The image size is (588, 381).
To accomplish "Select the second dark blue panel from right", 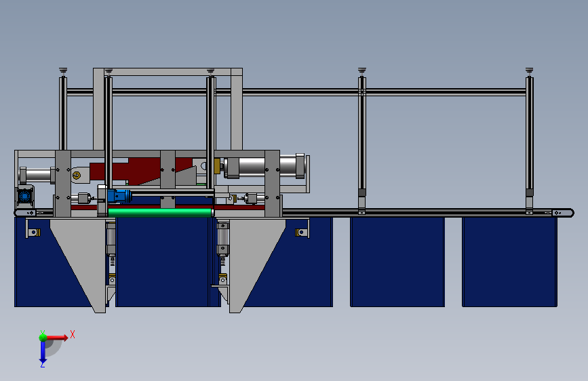I will (x=397, y=262).
